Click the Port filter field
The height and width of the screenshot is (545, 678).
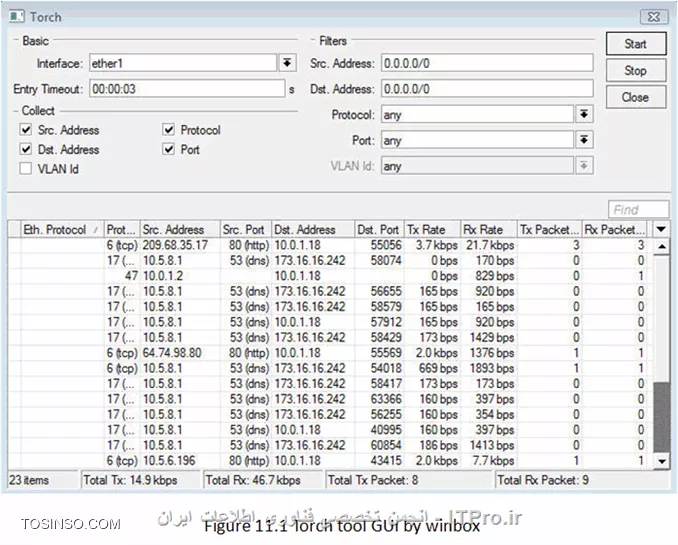(x=477, y=140)
